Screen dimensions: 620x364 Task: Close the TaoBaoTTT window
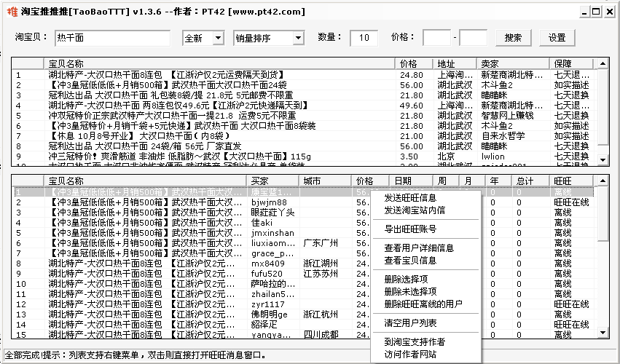(609, 12)
